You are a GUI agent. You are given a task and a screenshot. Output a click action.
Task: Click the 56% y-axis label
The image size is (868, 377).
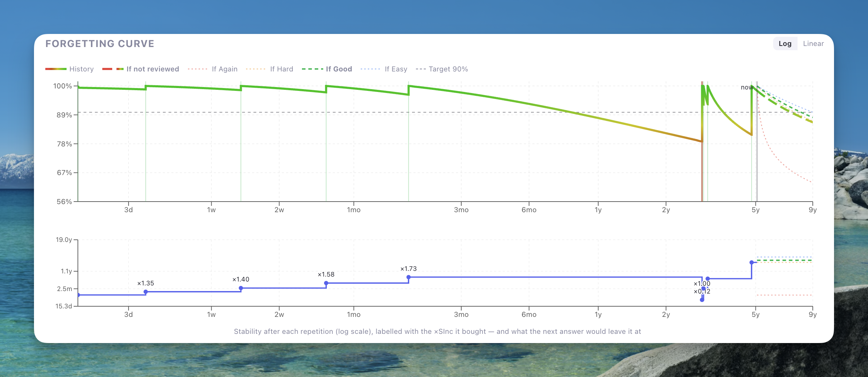click(x=64, y=202)
